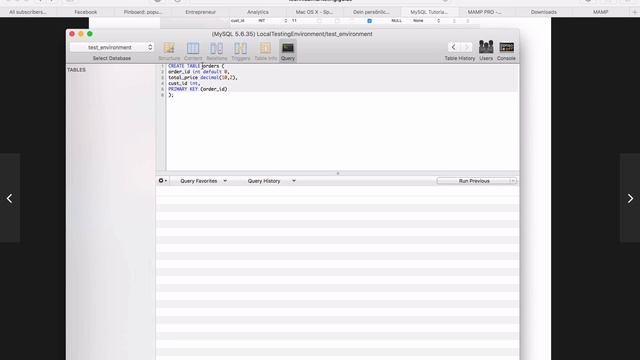Switch to the Analytics browser tab
The image size is (640, 360).
[258, 12]
